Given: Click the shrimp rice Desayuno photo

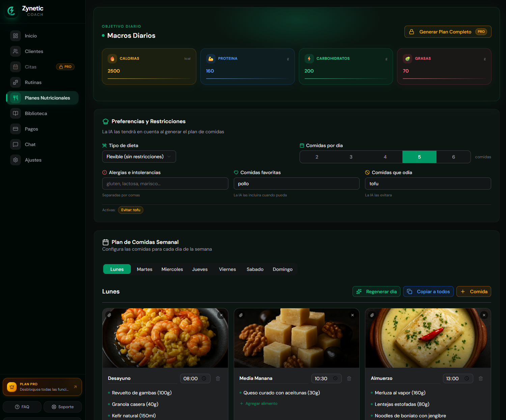Looking at the screenshot, I should 165,338.
